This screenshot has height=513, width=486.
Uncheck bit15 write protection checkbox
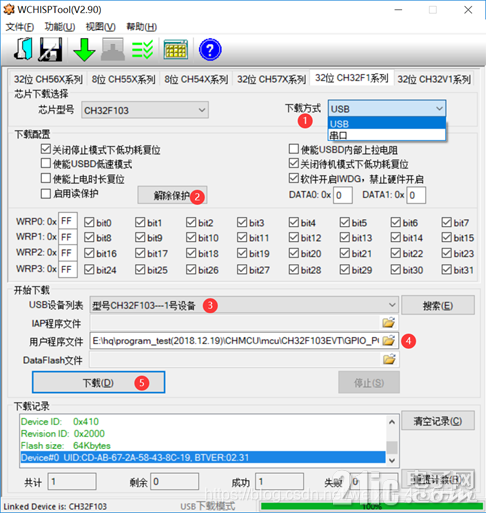click(447, 237)
